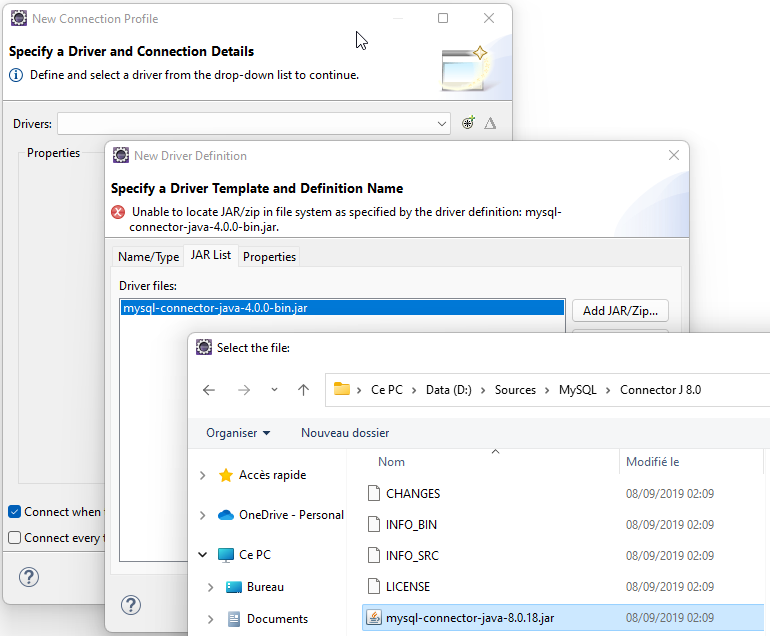The height and width of the screenshot is (636, 770).
Task: Navigate up one folder level
Action: (303, 390)
